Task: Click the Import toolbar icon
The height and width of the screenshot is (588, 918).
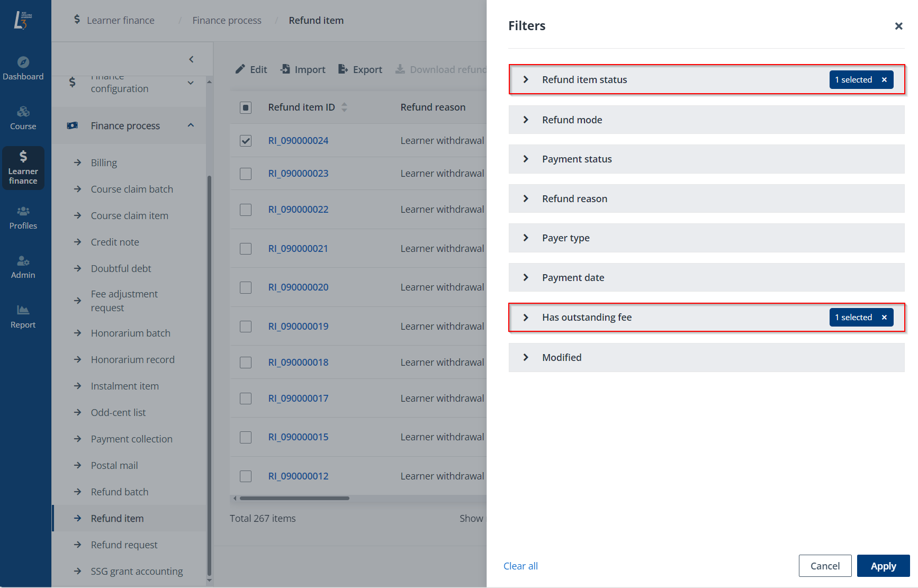Action: tap(285, 69)
